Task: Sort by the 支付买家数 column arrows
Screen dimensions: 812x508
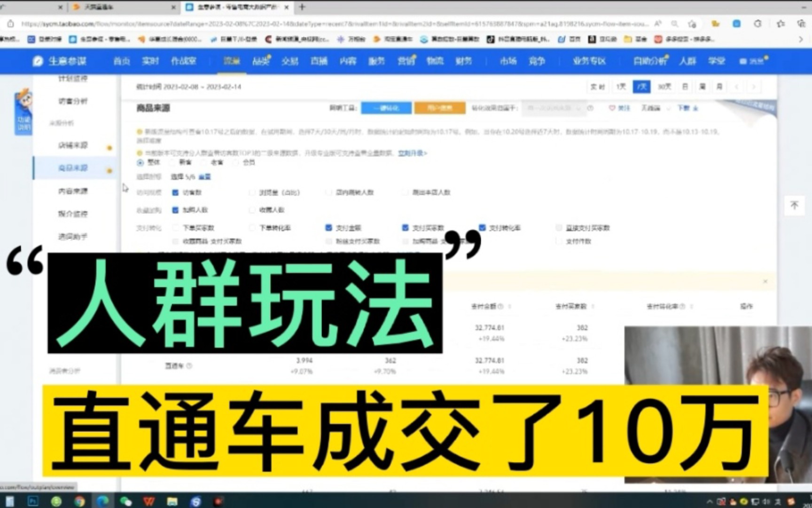Action: click(x=593, y=306)
